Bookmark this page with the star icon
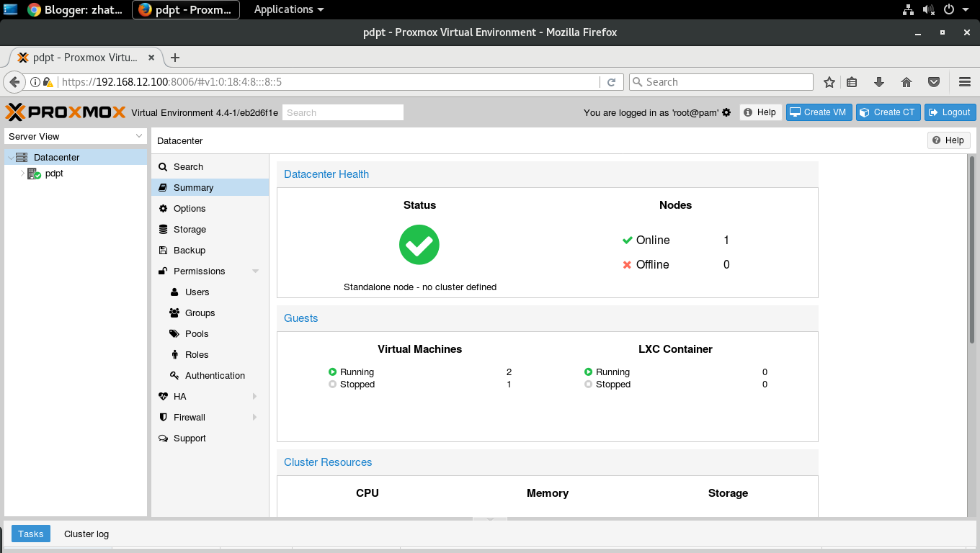The width and height of the screenshot is (980, 553). click(x=829, y=82)
